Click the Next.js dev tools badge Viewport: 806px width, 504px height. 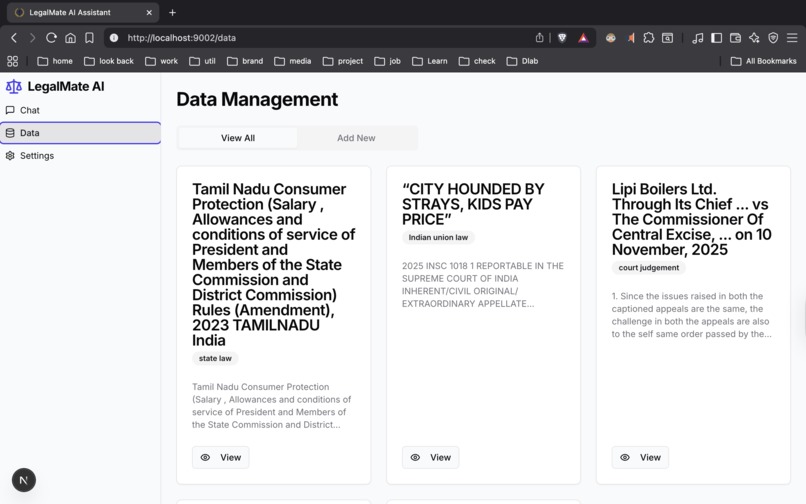click(24, 480)
